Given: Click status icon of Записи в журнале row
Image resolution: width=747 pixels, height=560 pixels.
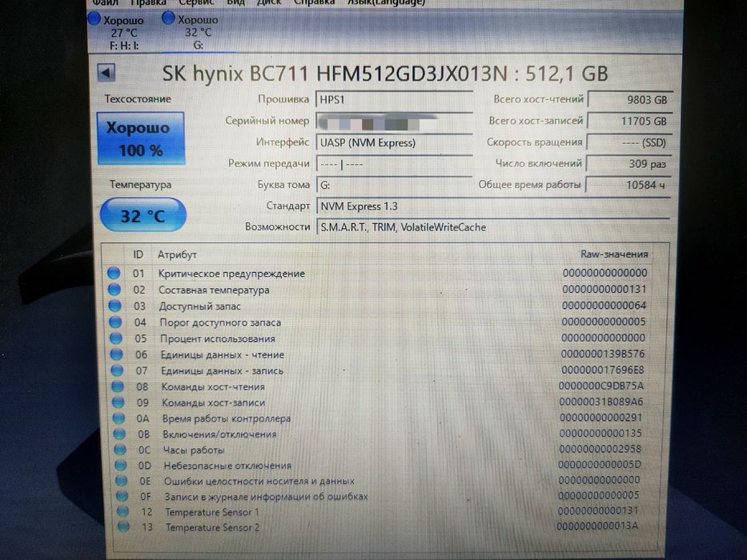Looking at the screenshot, I should tap(122, 496).
